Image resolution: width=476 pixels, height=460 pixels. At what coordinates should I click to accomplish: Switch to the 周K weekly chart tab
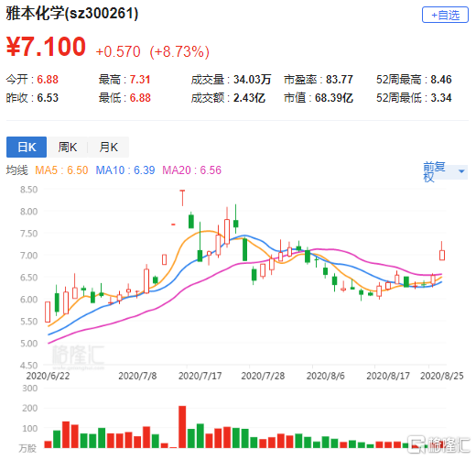coord(68,147)
